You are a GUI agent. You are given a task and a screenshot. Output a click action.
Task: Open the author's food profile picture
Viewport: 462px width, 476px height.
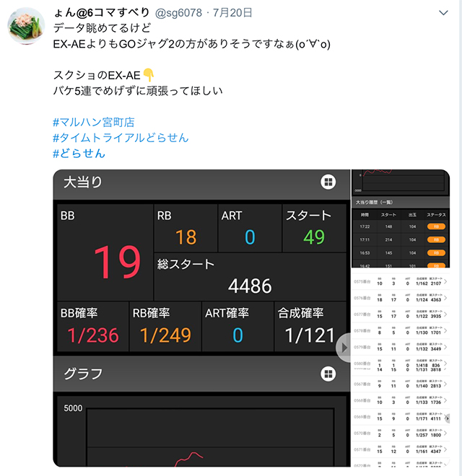[x=27, y=26]
